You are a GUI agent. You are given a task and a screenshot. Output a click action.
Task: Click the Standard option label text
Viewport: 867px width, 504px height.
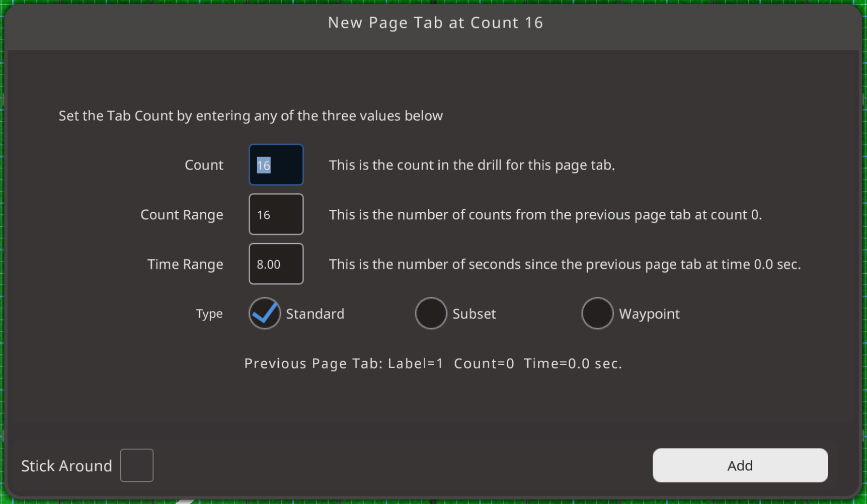pyautogui.click(x=315, y=314)
